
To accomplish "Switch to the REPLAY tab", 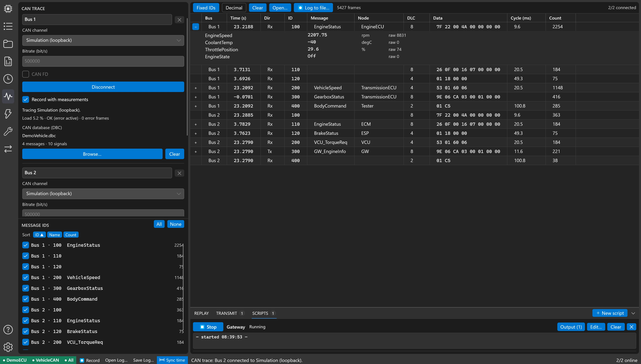I will click(201, 313).
